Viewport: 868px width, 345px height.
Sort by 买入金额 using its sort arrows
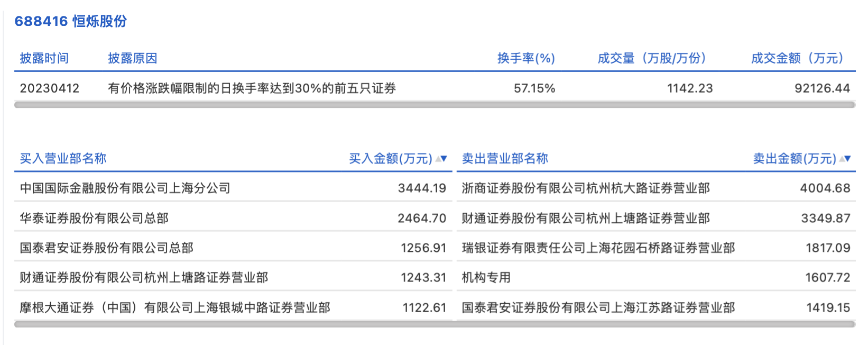441,158
